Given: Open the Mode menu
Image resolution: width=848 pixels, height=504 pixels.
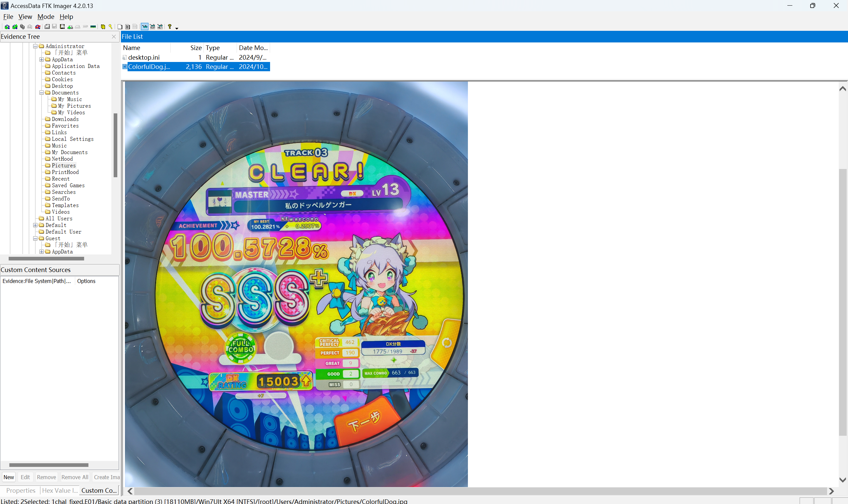Looking at the screenshot, I should [46, 17].
